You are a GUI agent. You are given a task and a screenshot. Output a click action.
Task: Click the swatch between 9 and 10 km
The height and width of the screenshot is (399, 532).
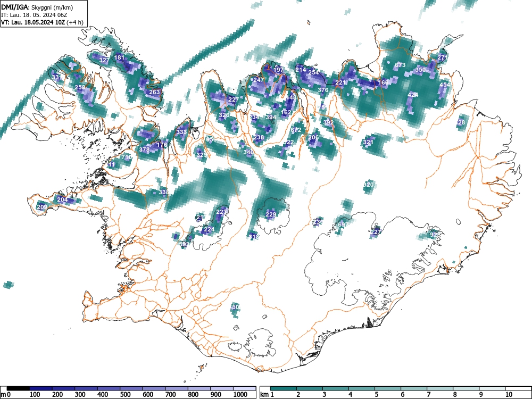492,388
